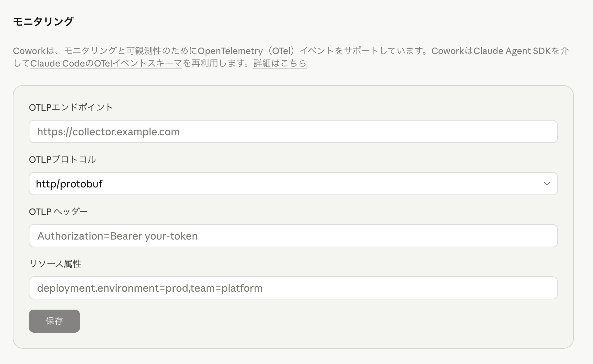Click the モニタリング section heading
Viewport: 593px width, 364px height.
[x=43, y=21]
